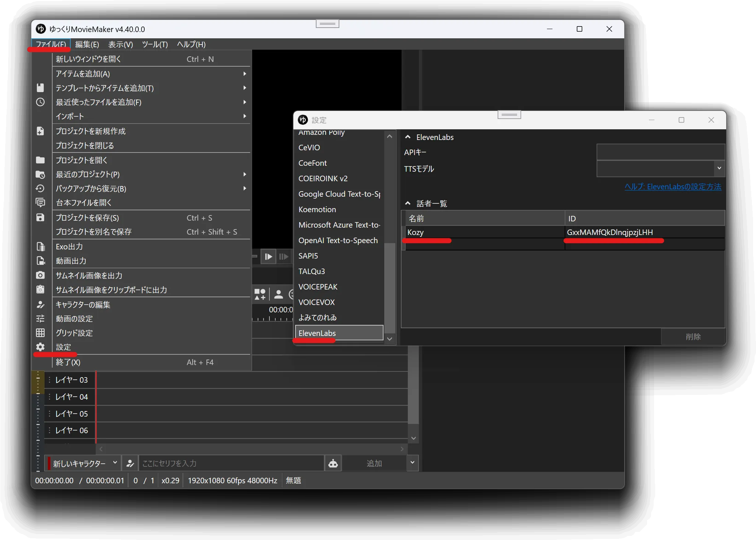Click the down arrow of settings list scrollbar
The width and height of the screenshot is (756, 540).
point(390,339)
